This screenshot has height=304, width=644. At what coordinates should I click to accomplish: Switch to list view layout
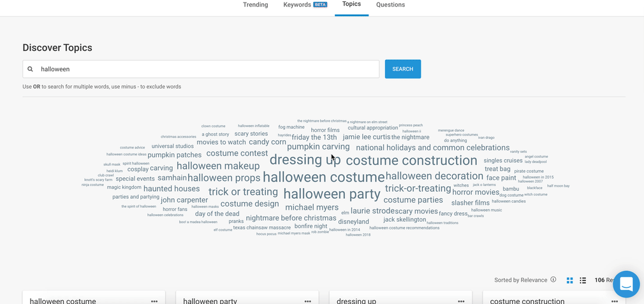pos(583,280)
